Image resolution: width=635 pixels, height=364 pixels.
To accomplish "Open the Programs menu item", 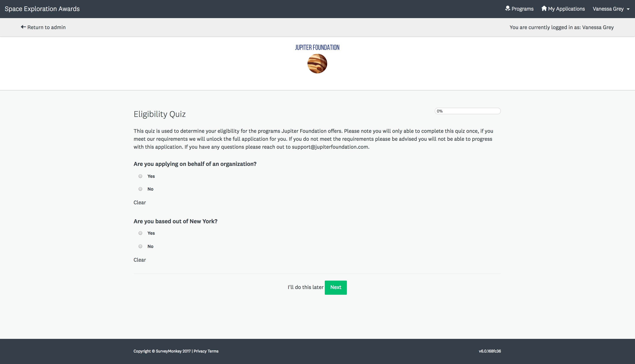I will coord(522,9).
